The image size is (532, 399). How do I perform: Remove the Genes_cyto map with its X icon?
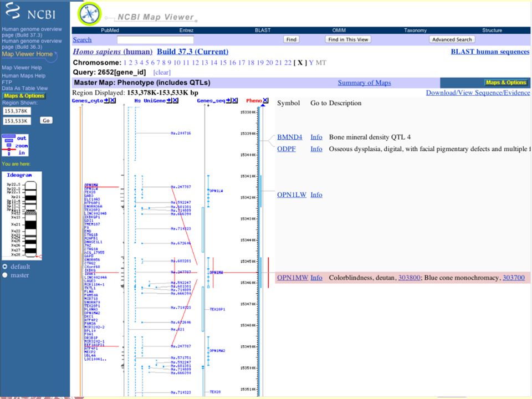pyautogui.click(x=112, y=100)
